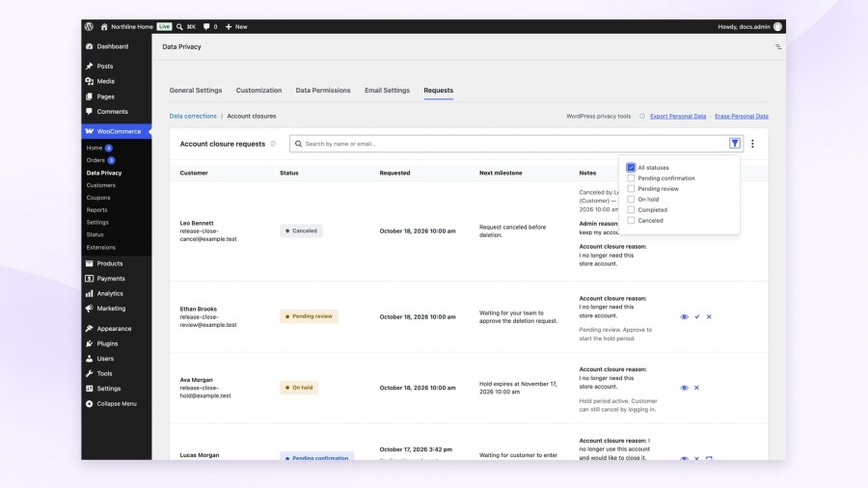The height and width of the screenshot is (488, 868).
Task: Click the docs.admin avatar
Action: 777,27
